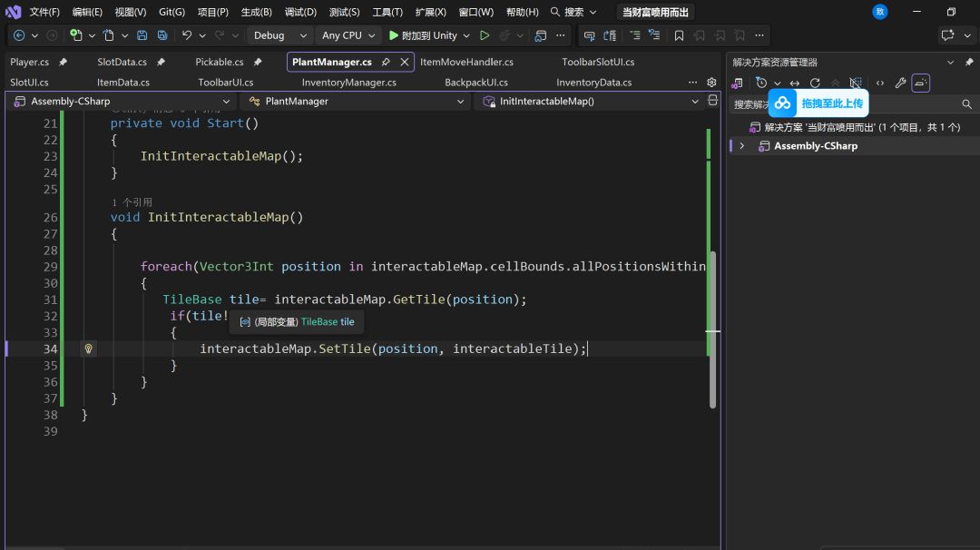This screenshot has width=980, height=550.
Task: Click the light bulb quick actions icon on line 34
Action: tap(89, 349)
